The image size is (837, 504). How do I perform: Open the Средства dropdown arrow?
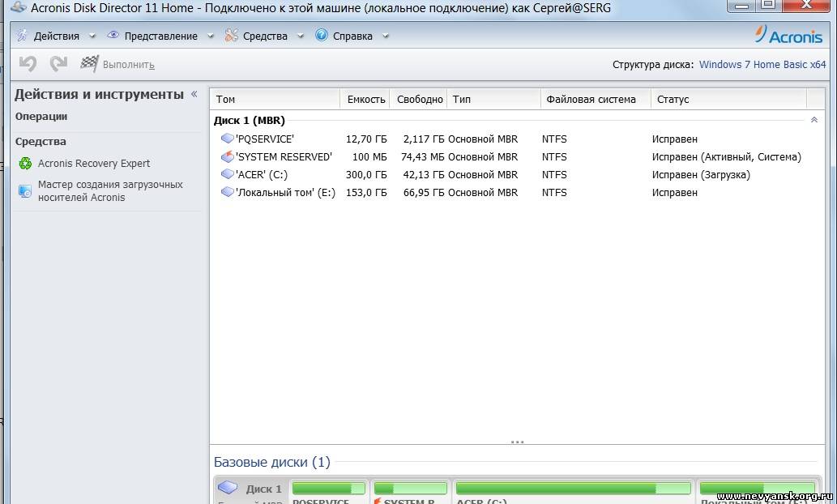pyautogui.click(x=300, y=36)
